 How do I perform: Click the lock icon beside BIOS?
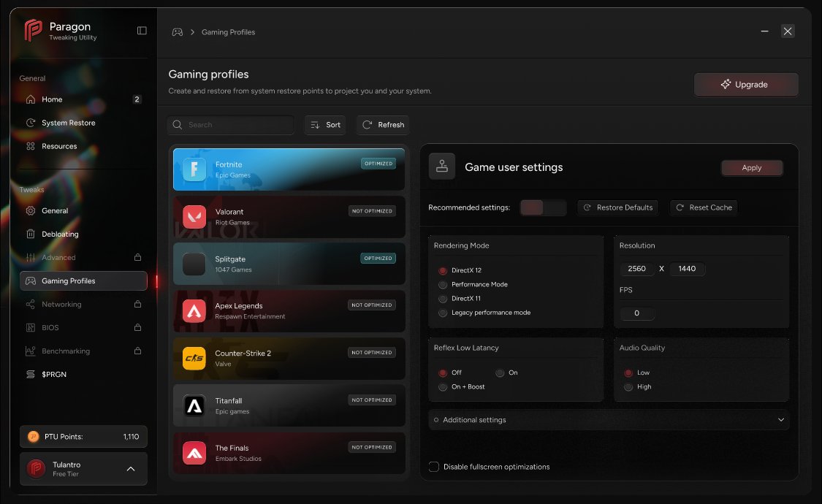137,327
